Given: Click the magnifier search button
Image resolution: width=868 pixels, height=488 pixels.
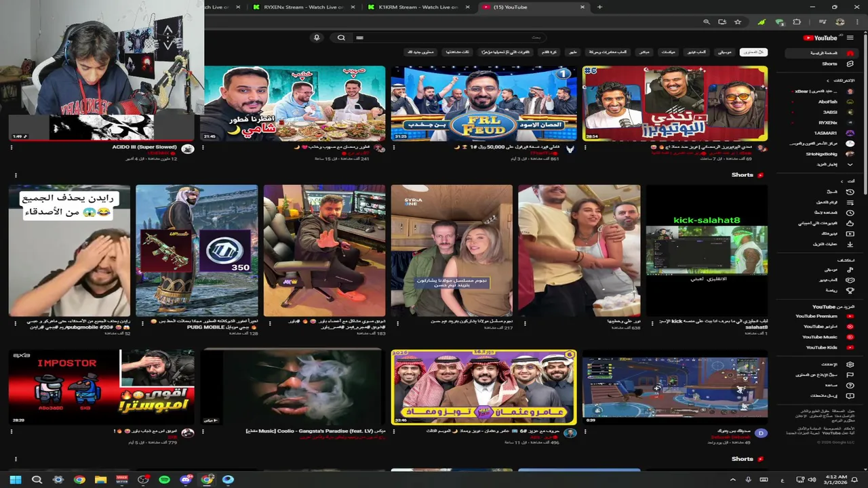Looking at the screenshot, I should point(341,38).
